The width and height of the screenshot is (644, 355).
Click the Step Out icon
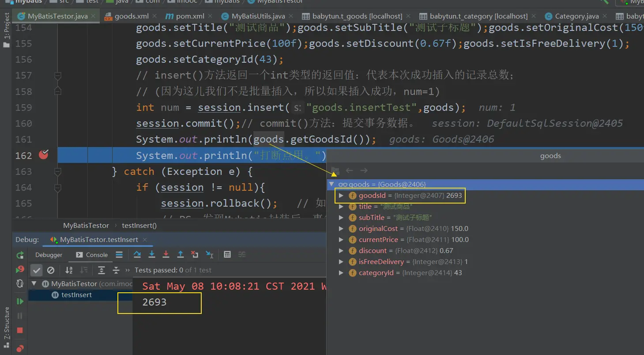click(181, 254)
